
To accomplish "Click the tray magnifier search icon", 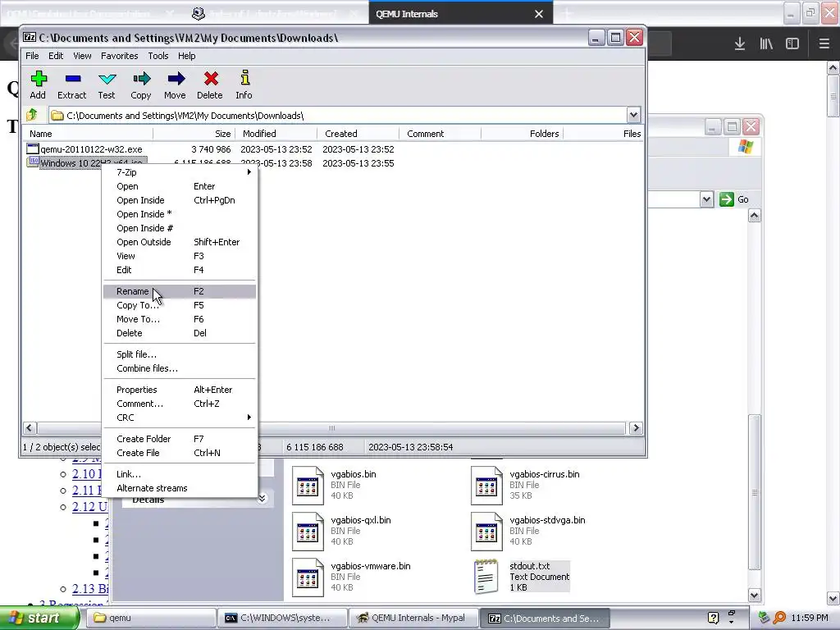I will [780, 618].
